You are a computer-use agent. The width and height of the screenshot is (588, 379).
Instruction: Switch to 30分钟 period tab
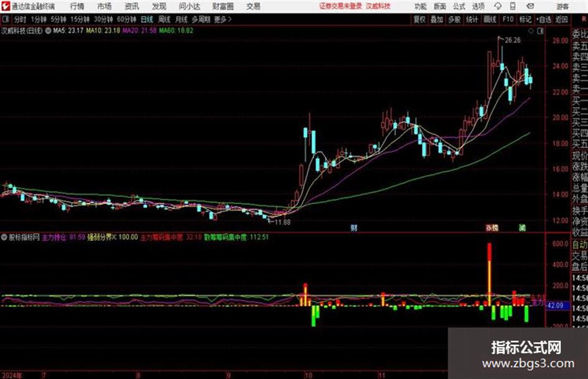coord(103,19)
